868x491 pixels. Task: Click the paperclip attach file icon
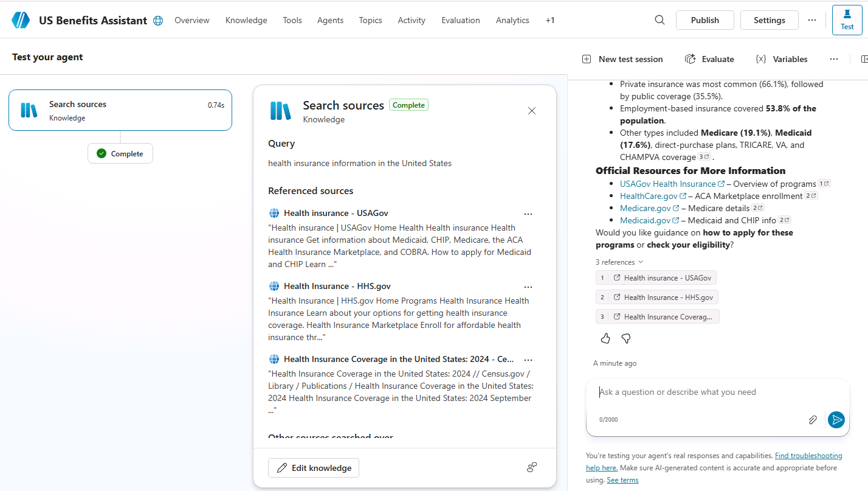point(813,420)
